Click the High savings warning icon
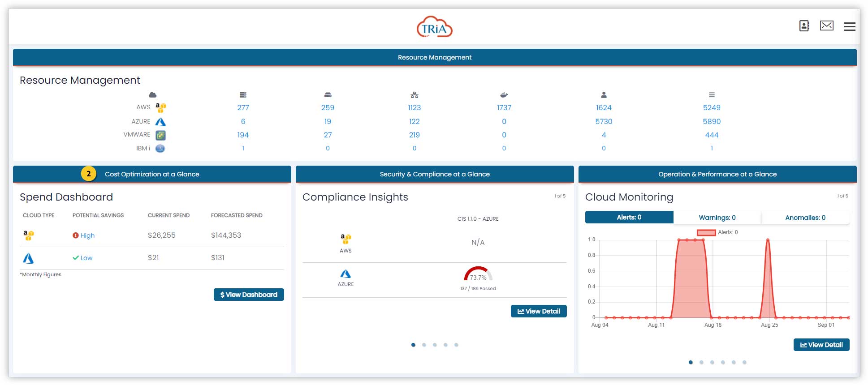868x385 pixels. 76,235
